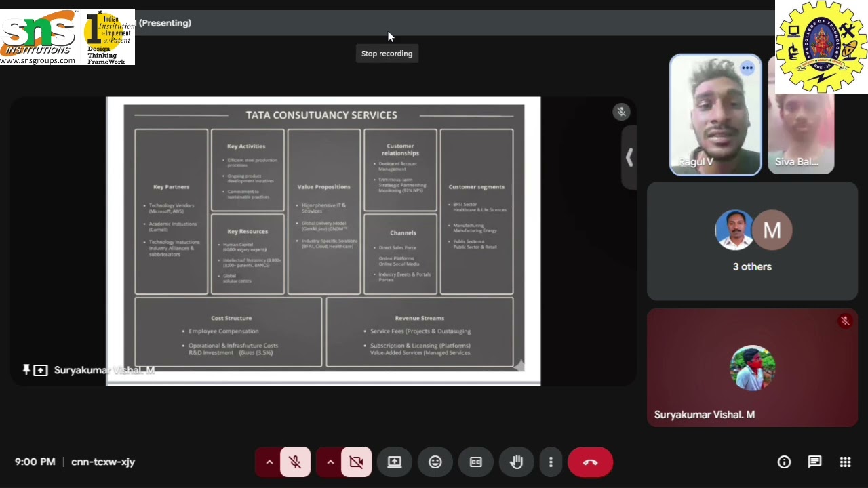Raise hand using the hand icon
Screen dimensions: 868x488
(x=516, y=462)
